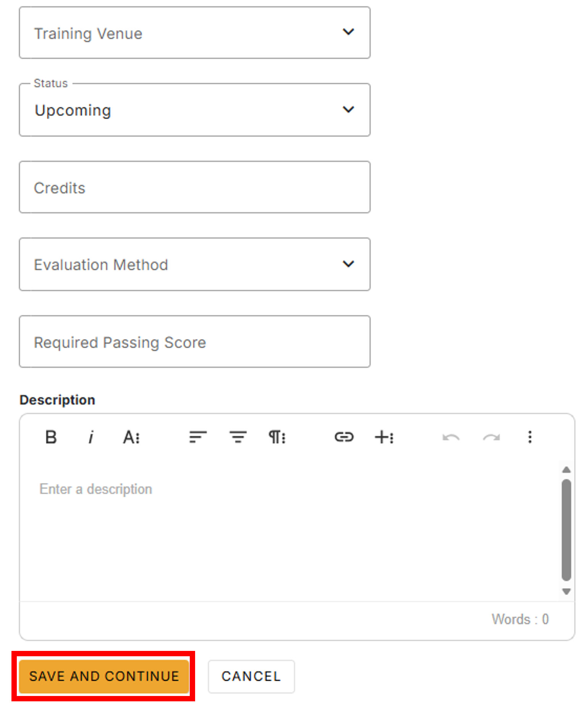Focus the Required Passing Score field

click(x=195, y=341)
